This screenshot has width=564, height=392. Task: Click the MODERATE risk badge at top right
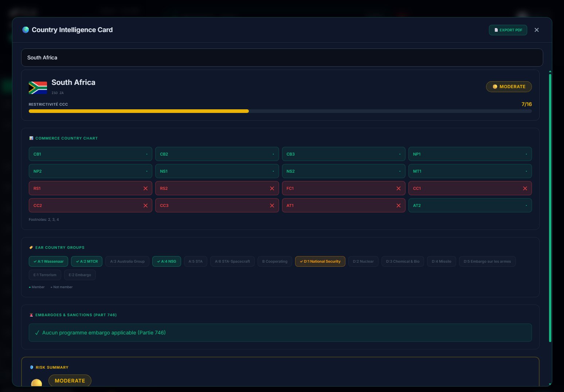pyautogui.click(x=509, y=87)
